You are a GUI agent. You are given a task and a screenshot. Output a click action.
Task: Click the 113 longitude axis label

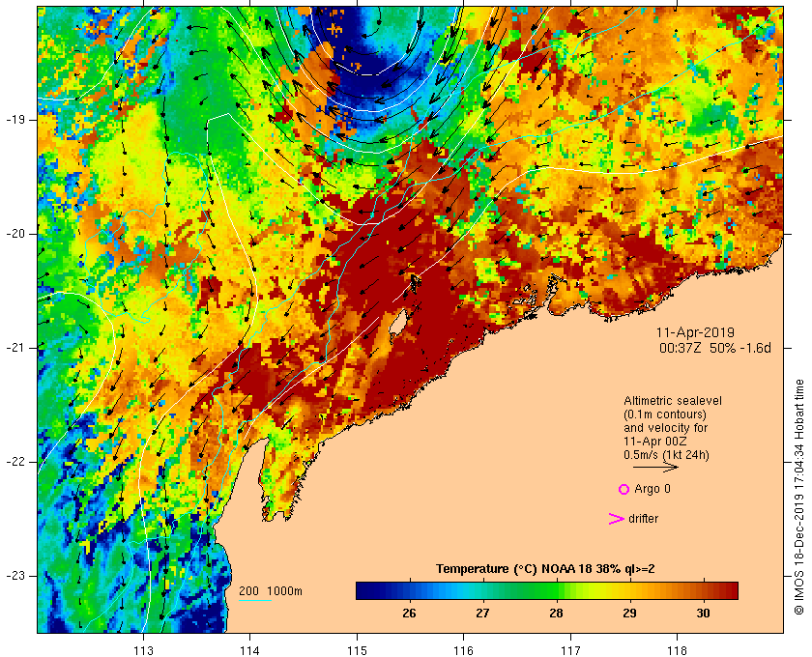point(143,649)
